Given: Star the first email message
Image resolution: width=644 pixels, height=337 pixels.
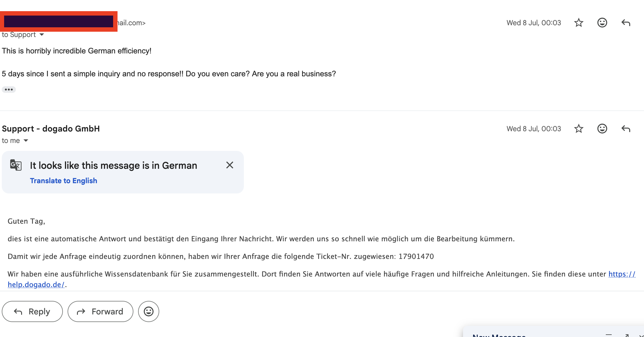Looking at the screenshot, I should coord(578,23).
